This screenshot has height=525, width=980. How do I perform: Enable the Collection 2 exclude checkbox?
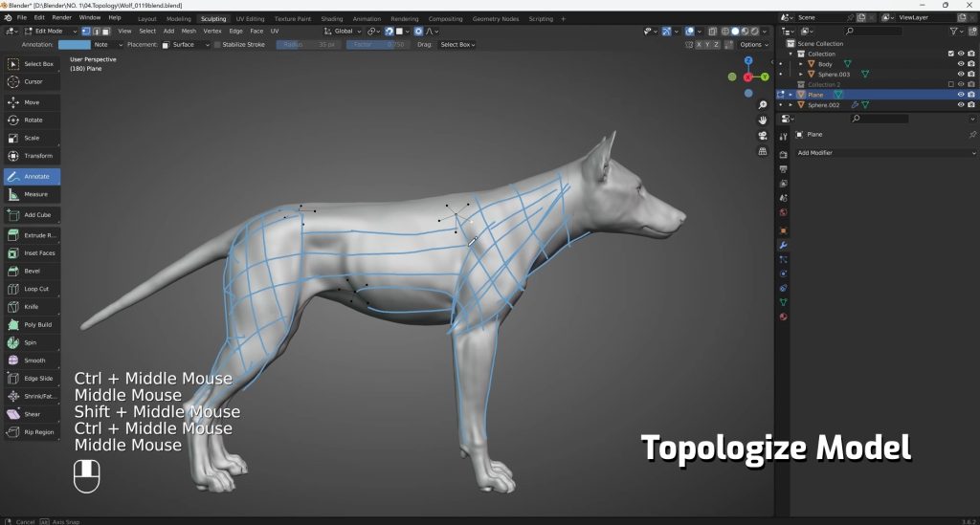(950, 84)
